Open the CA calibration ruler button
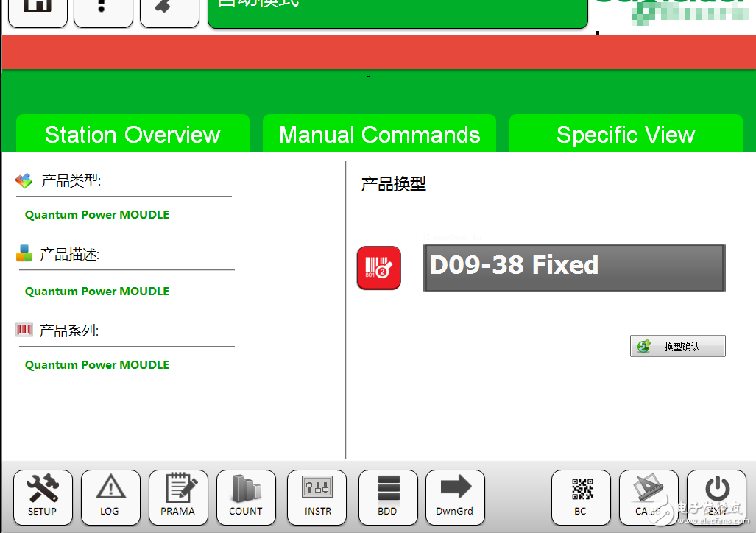This screenshot has width=756, height=533. [649, 498]
